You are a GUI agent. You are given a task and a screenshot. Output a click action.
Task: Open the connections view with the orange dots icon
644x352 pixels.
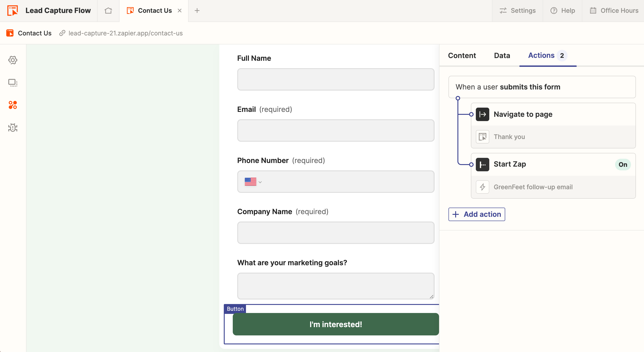(13, 105)
